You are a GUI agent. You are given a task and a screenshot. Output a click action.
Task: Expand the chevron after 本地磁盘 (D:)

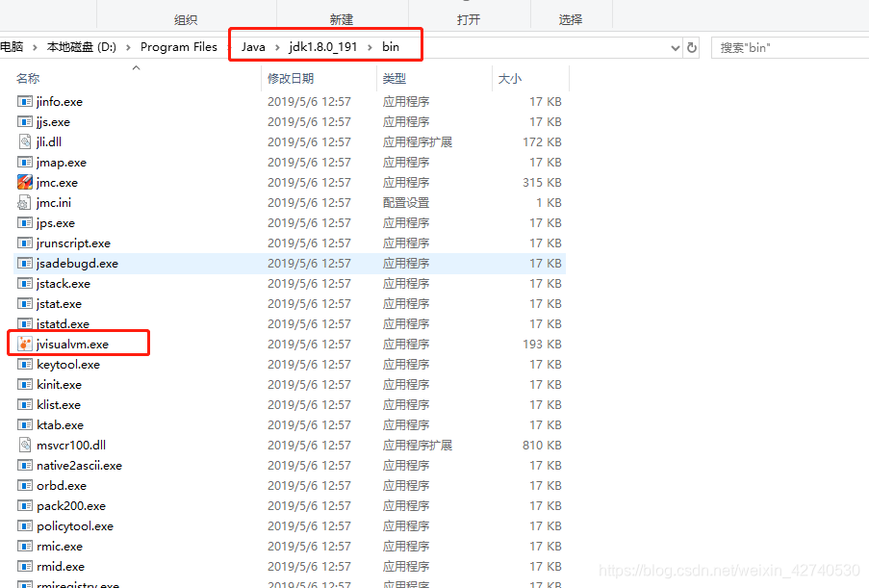click(x=128, y=47)
